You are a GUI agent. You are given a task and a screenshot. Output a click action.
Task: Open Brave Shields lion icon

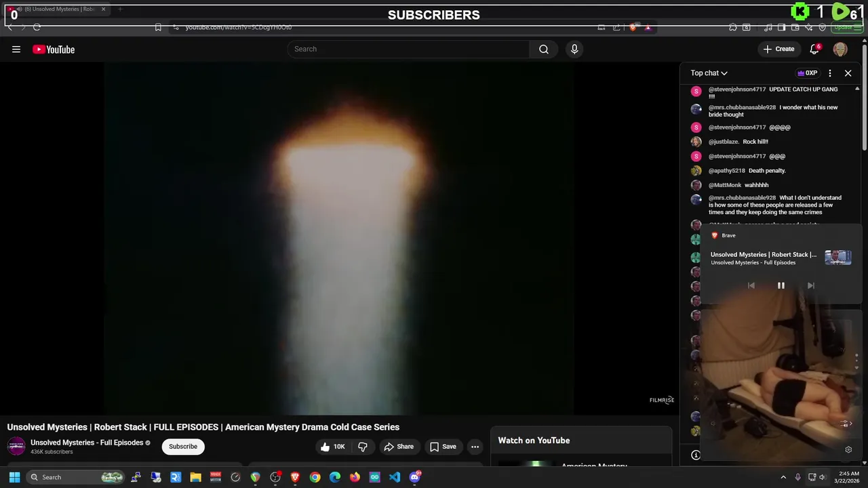[633, 27]
